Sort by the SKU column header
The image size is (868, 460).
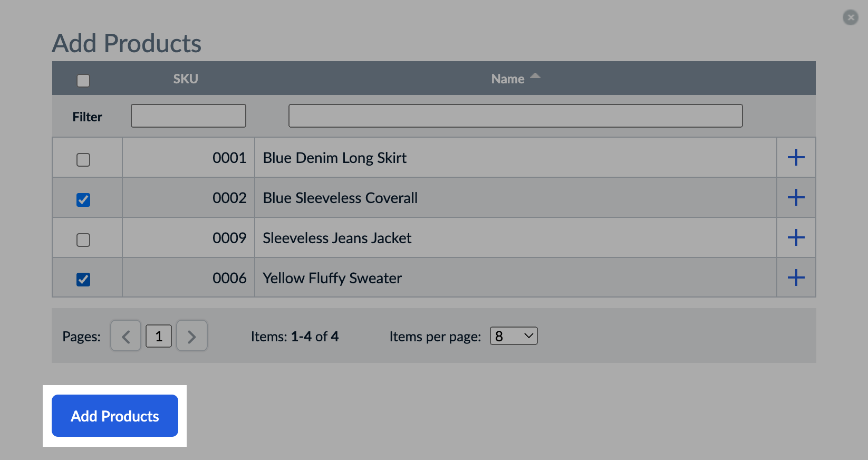(186, 79)
